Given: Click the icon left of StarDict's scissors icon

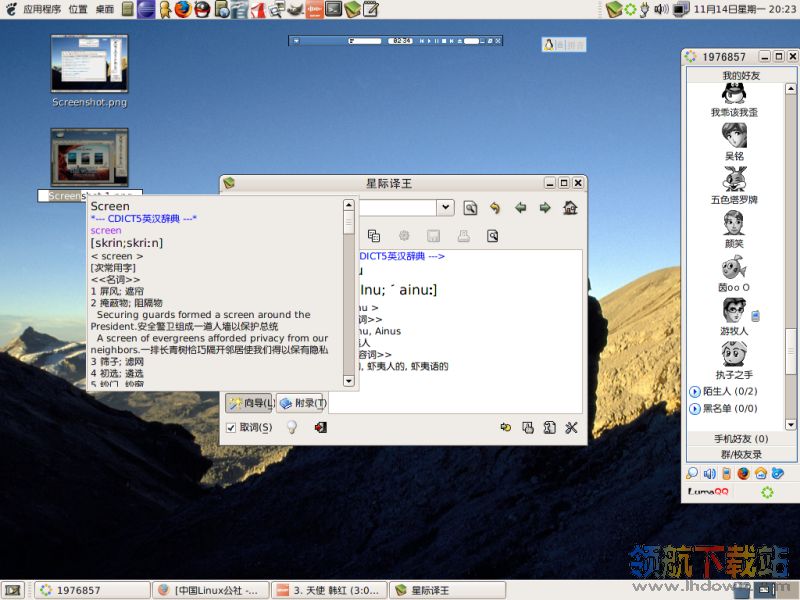Looking at the screenshot, I should (549, 428).
